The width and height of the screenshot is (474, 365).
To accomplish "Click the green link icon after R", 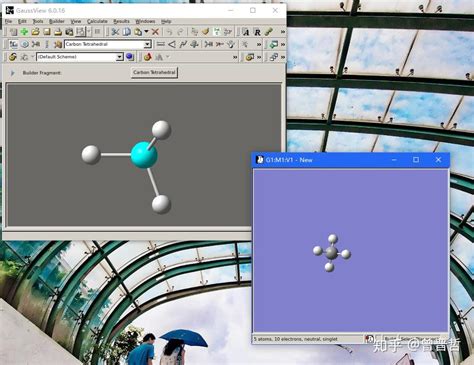I will [269, 32].
